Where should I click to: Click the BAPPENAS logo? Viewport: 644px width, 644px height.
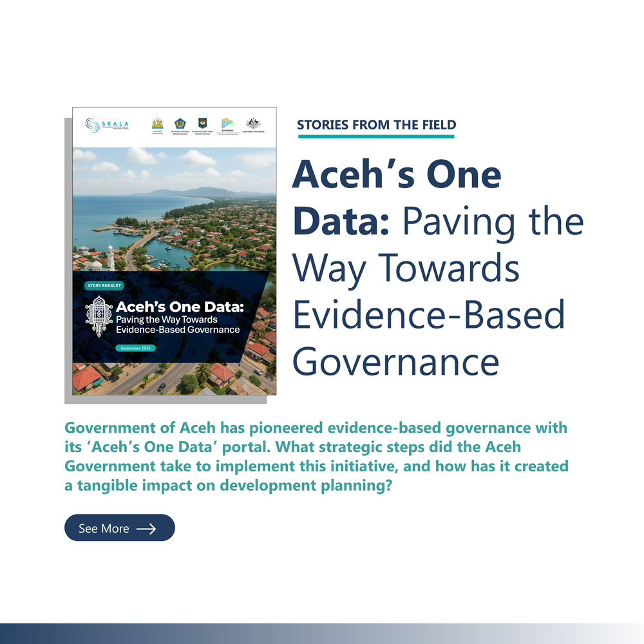point(227,124)
